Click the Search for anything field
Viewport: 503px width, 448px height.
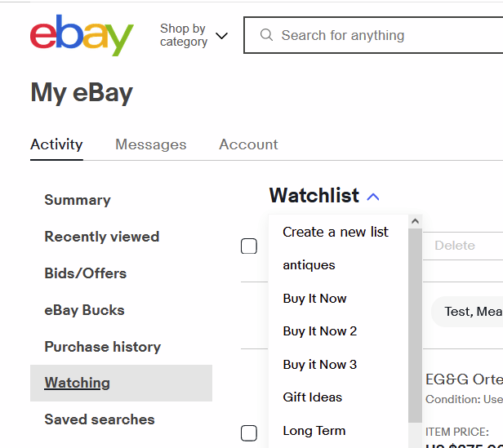pyautogui.click(x=374, y=35)
